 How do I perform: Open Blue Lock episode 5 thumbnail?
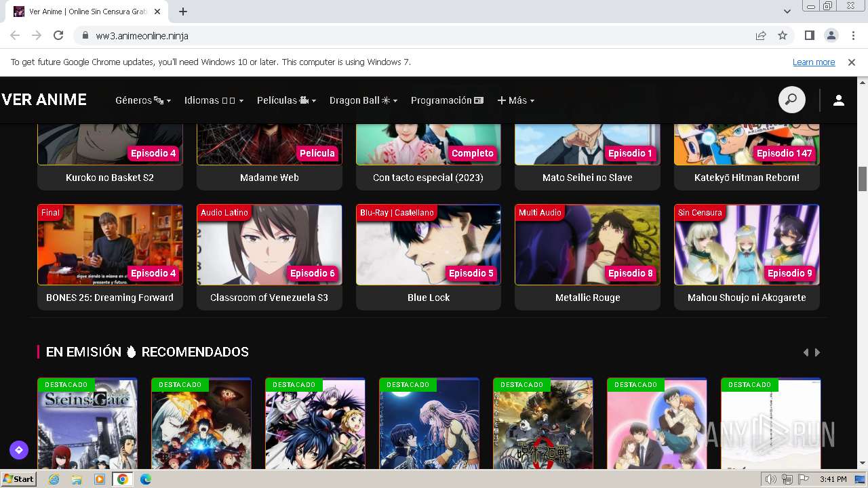(x=429, y=245)
